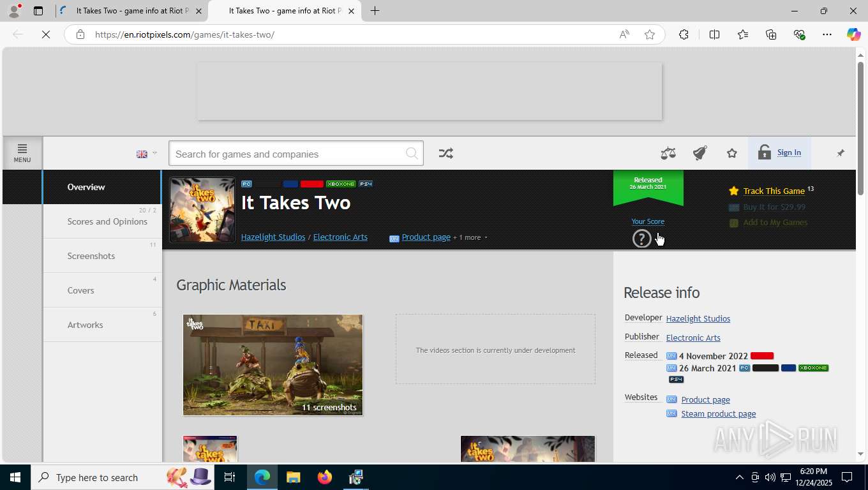This screenshot has width=868, height=490.
Task: Open the Windows Start menu
Action: coord(15,477)
